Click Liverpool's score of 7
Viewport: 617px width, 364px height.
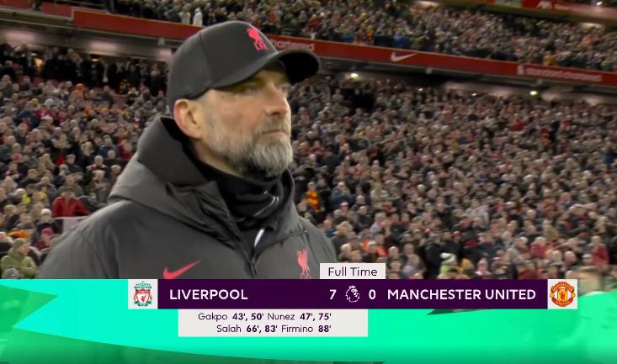pyautogui.click(x=332, y=294)
